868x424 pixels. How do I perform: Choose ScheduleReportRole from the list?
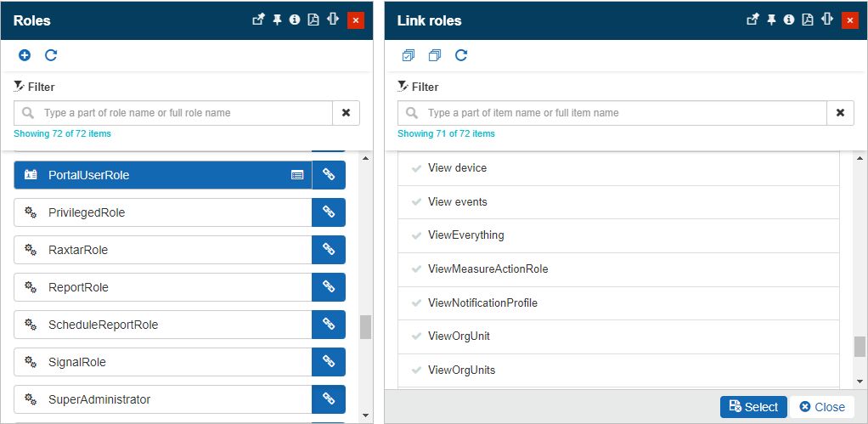[x=161, y=325]
